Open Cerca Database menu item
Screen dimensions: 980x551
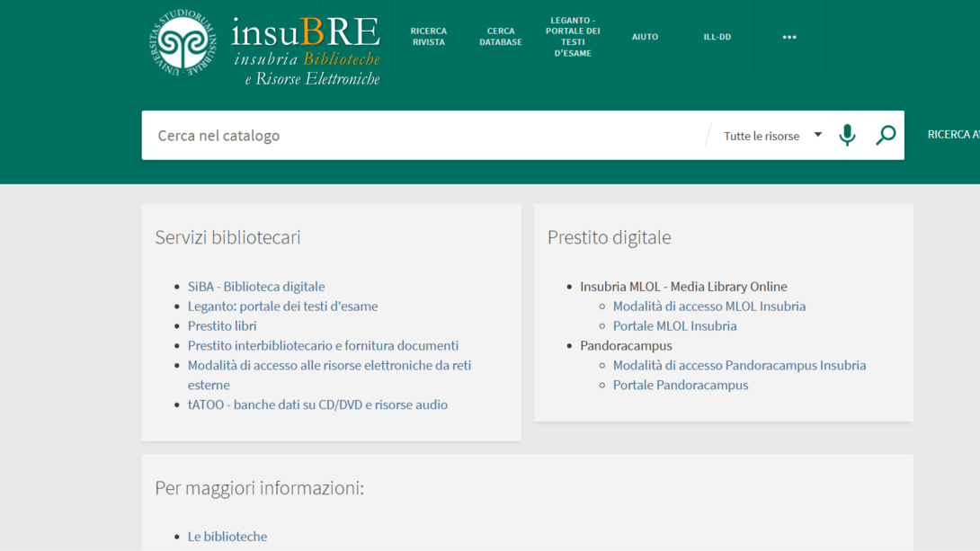pyautogui.click(x=501, y=37)
